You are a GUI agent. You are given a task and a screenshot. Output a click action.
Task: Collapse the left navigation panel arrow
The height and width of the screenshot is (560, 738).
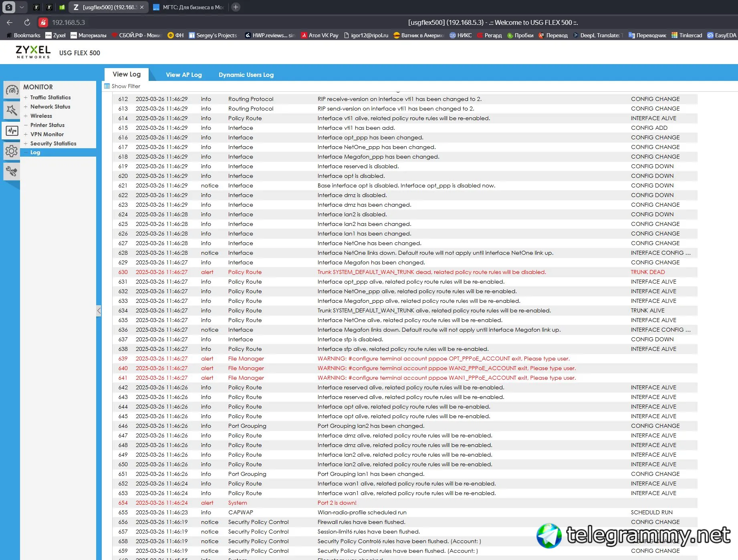(99, 311)
